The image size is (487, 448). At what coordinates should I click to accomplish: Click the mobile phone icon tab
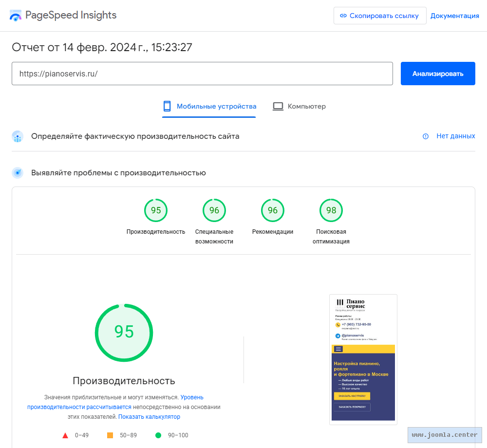(x=167, y=106)
